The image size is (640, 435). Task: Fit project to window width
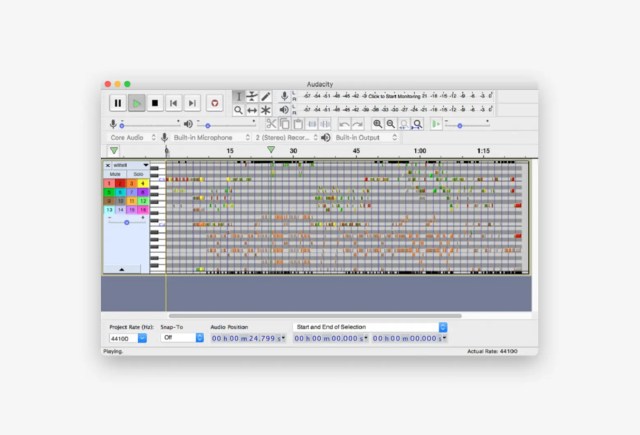click(x=418, y=124)
